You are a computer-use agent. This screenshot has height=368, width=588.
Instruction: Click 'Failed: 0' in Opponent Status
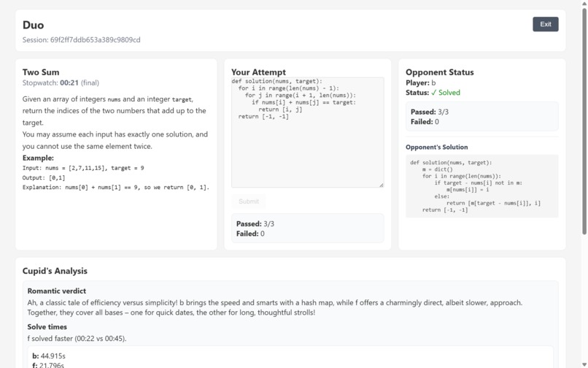(425, 122)
